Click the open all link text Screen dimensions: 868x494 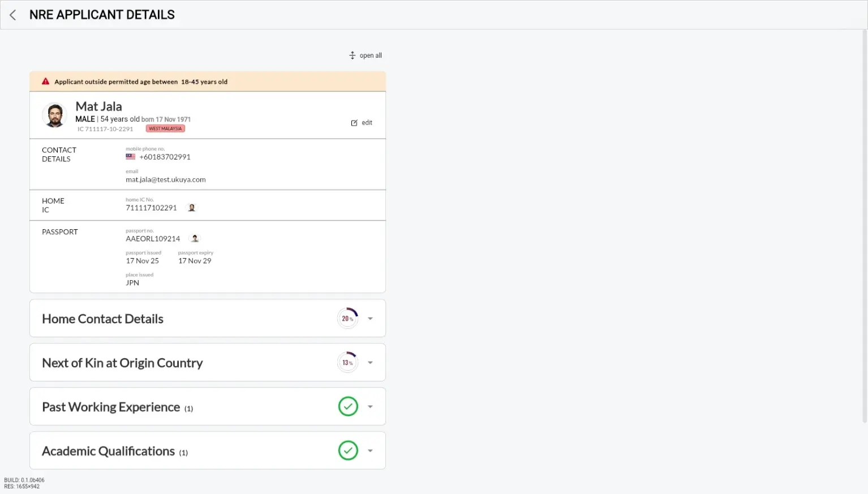pos(371,55)
